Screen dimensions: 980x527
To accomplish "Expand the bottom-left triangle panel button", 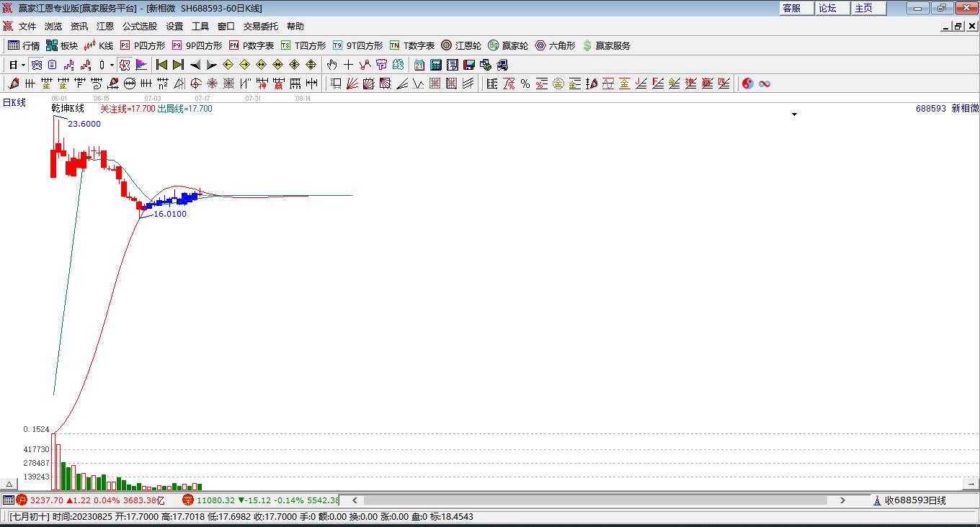I will (x=9, y=484).
